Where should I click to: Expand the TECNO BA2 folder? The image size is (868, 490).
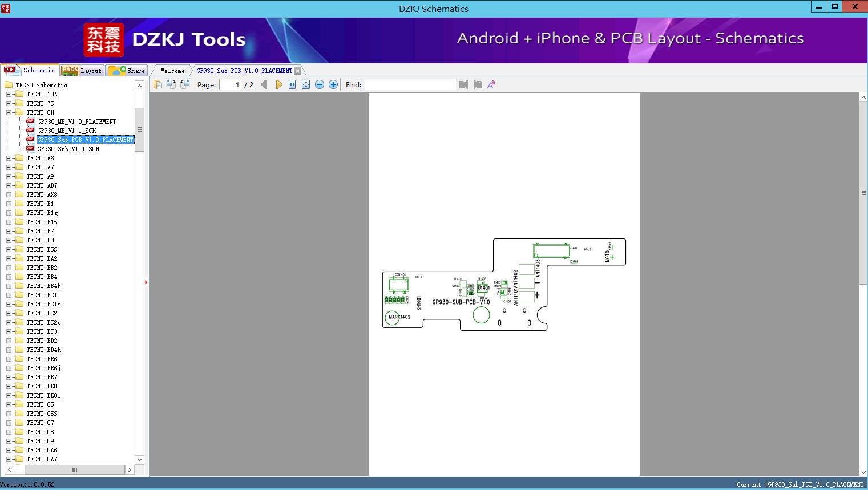9,258
